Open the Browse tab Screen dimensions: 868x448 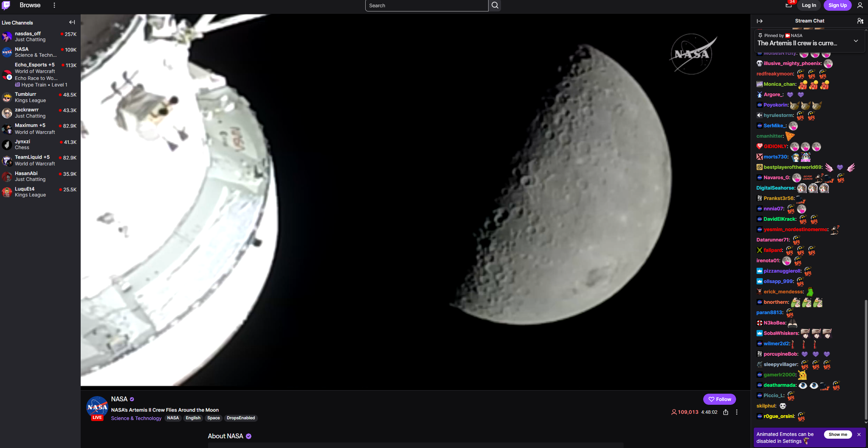(x=30, y=5)
